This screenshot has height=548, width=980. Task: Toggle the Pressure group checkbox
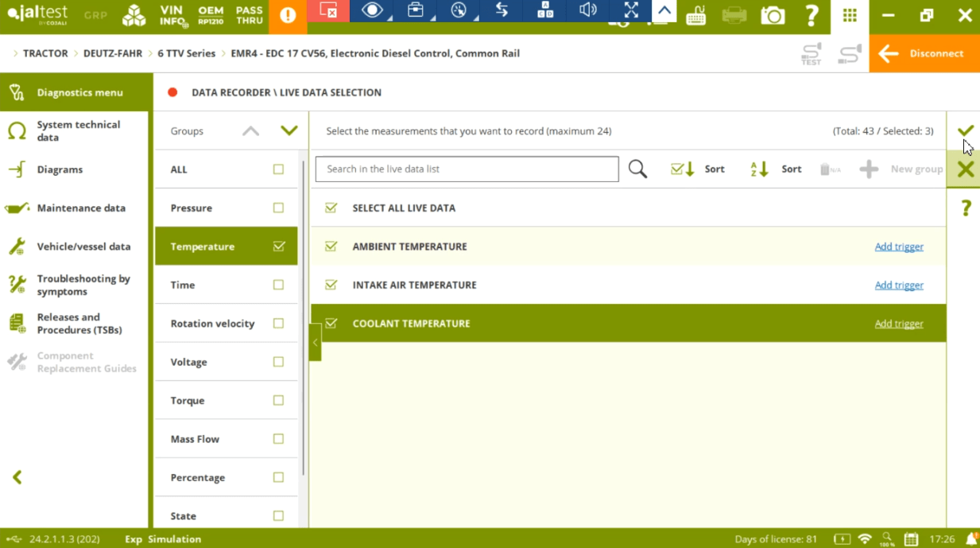(278, 208)
